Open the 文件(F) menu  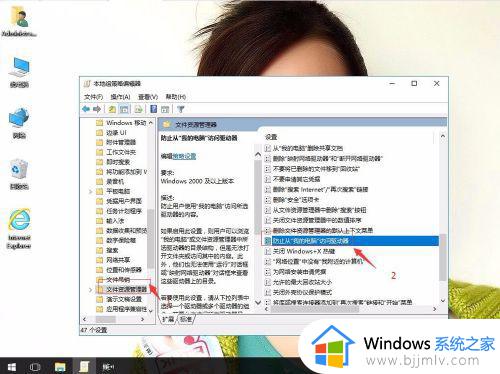click(x=93, y=97)
